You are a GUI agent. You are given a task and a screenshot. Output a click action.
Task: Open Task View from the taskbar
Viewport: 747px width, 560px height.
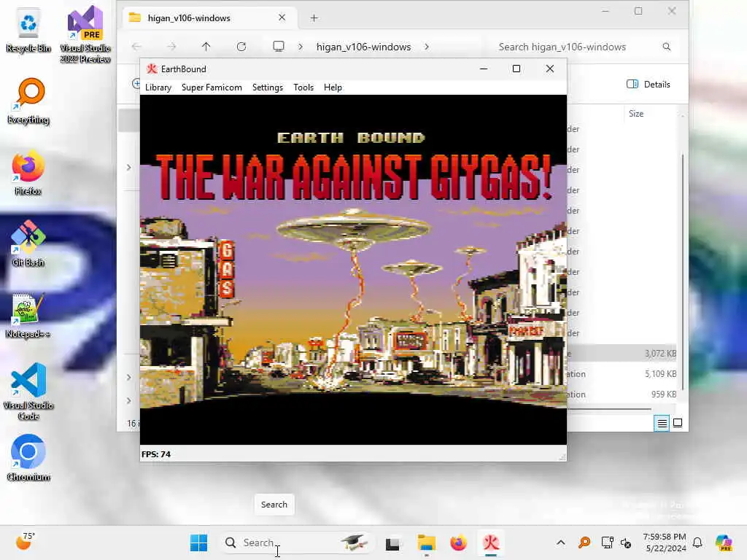point(392,542)
